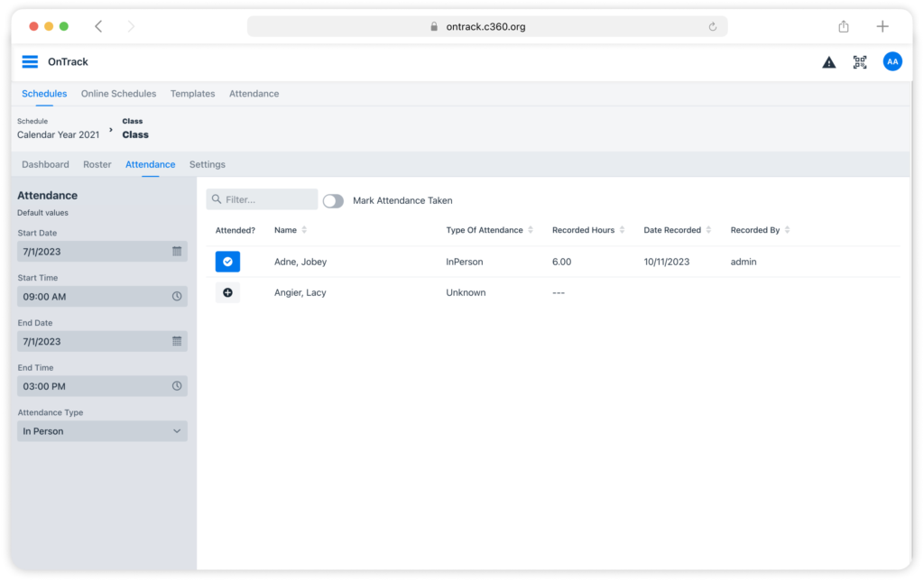Open the QR code scanner icon
The height and width of the screenshot is (581, 924).
pyautogui.click(x=860, y=62)
